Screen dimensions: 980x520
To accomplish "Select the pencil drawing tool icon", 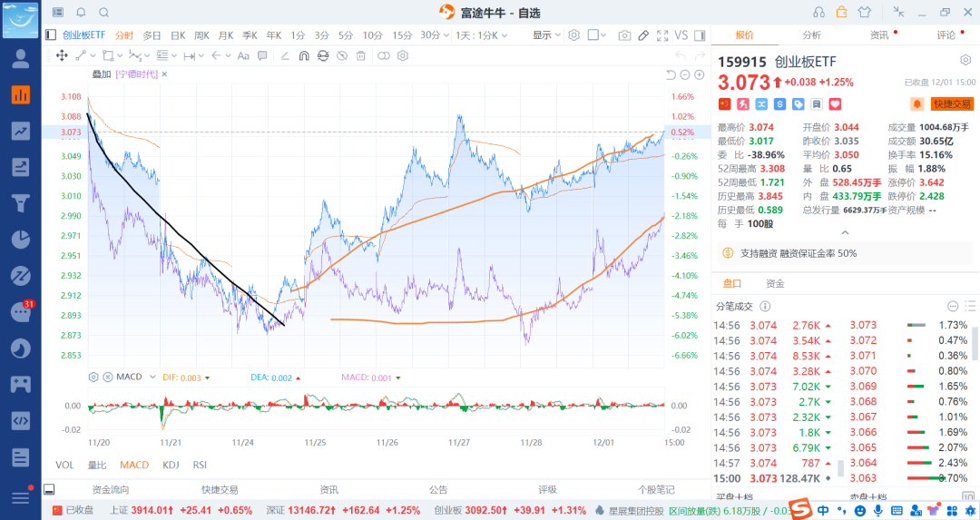I will coord(643,35).
